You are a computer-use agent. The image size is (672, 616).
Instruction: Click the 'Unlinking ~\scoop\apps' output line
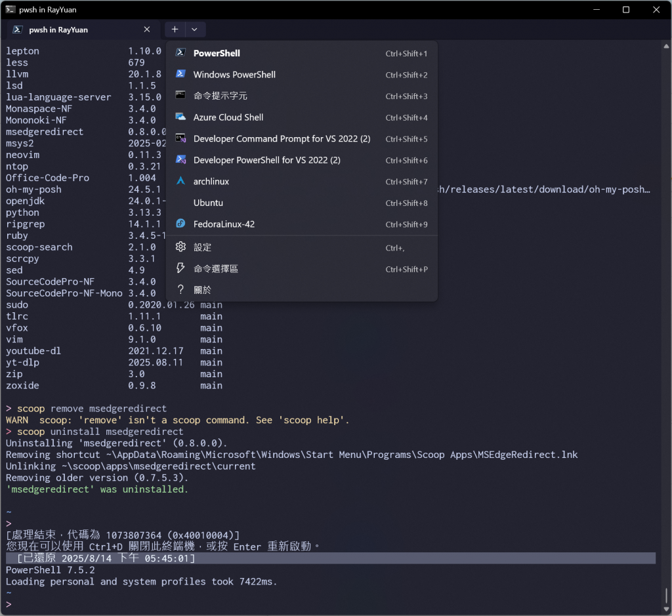(131, 466)
